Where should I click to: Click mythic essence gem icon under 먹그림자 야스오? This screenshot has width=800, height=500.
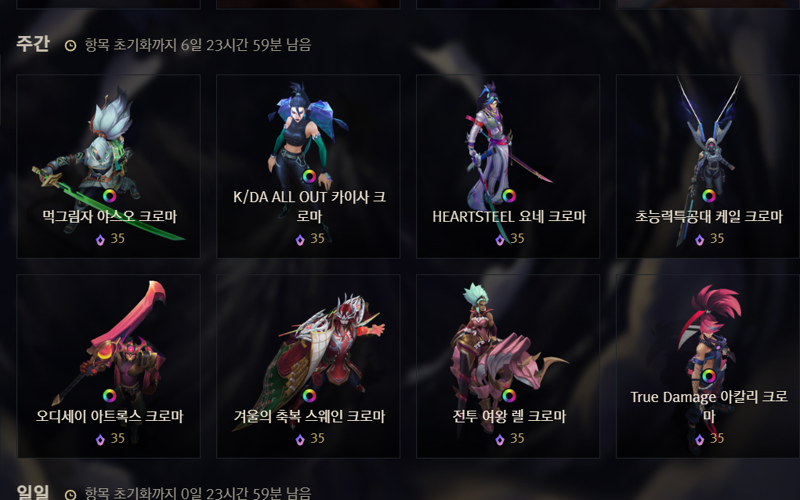tap(101, 239)
